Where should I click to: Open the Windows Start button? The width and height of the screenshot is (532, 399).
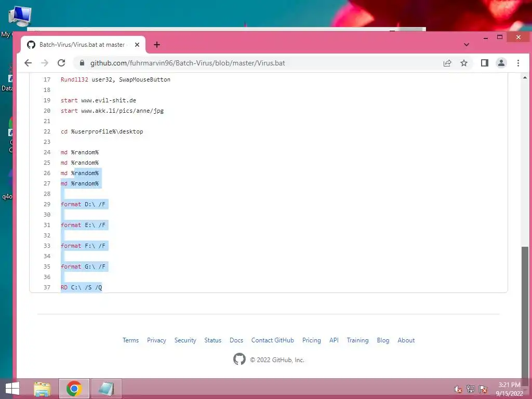click(12, 389)
